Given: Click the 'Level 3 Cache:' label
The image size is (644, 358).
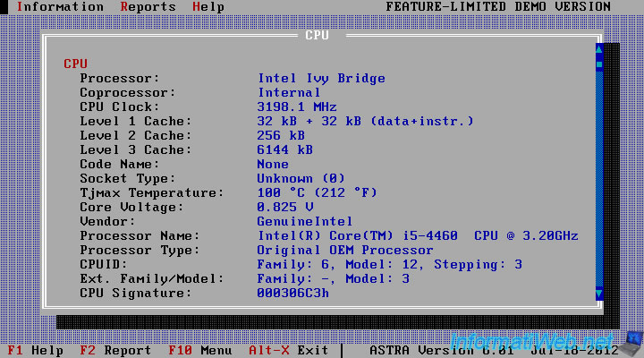Looking at the screenshot, I should 136,149.
